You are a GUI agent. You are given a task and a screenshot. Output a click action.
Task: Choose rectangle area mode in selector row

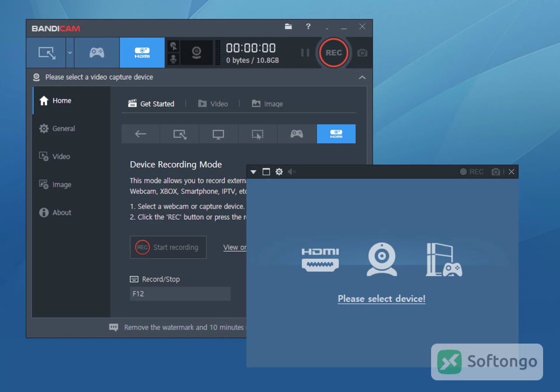pos(180,134)
